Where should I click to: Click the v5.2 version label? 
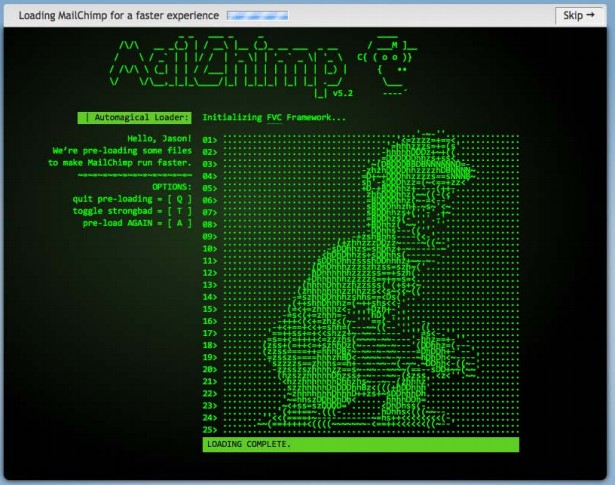click(342, 93)
